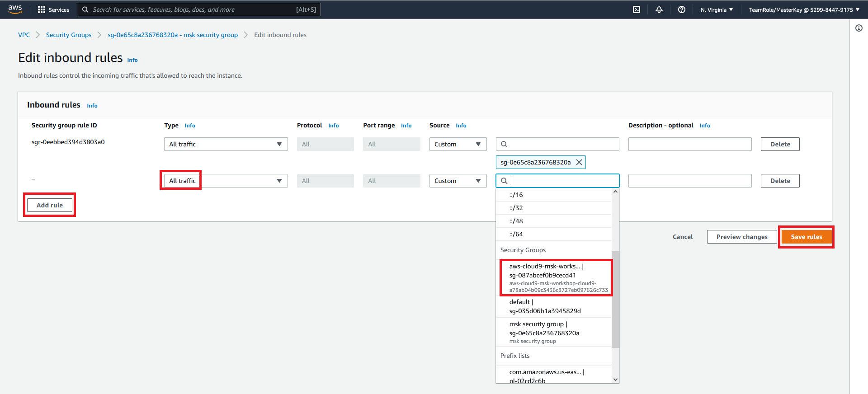The image size is (868, 394).
Task: Open Info link next to Inbound rules panel title
Action: (92, 106)
